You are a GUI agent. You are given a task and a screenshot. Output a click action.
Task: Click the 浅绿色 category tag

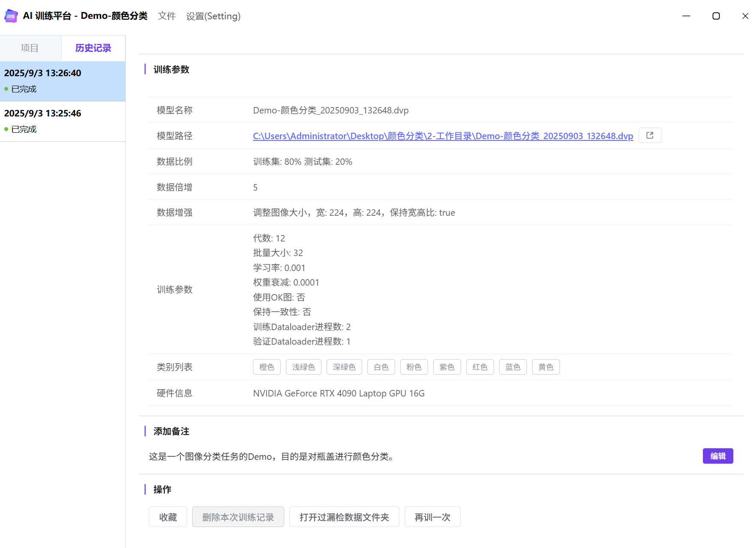click(x=303, y=367)
